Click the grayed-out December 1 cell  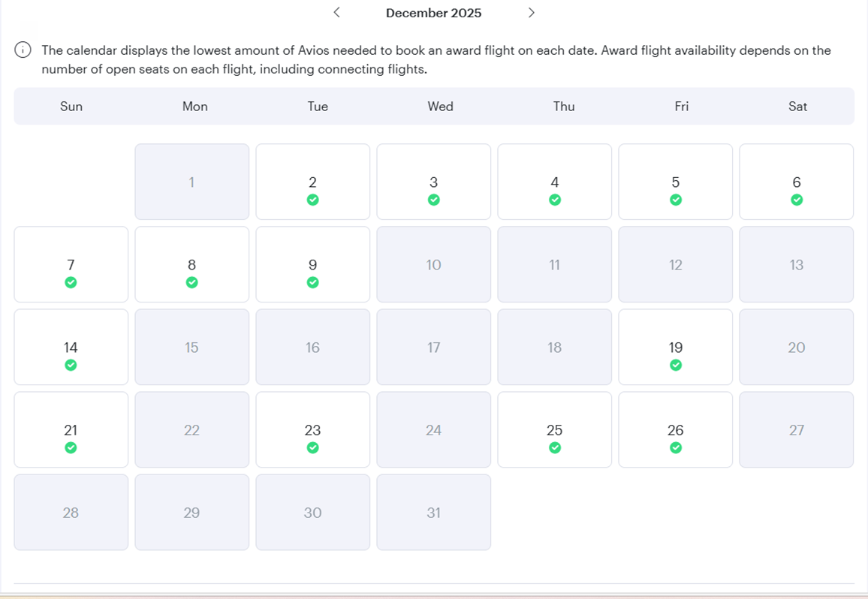(x=191, y=182)
